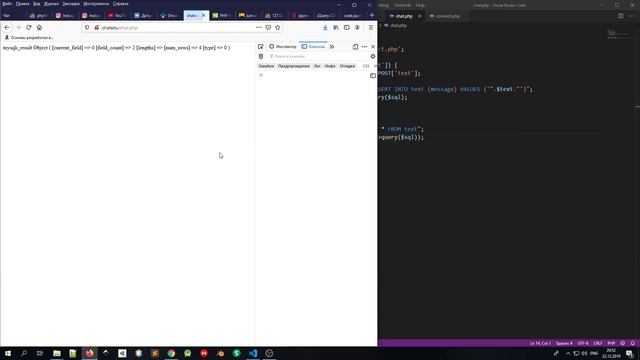
Task: Open console settings gear icon
Action: point(373,56)
